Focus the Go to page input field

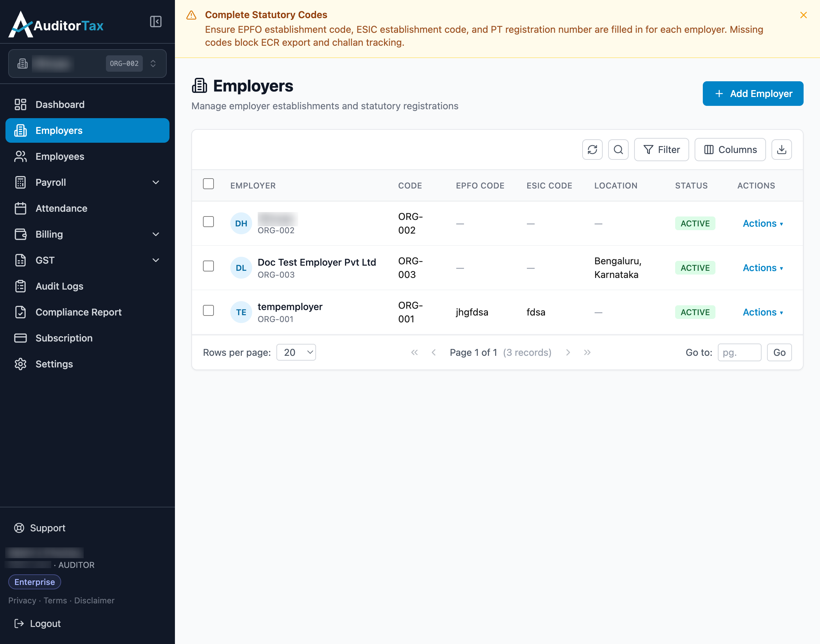tap(739, 352)
